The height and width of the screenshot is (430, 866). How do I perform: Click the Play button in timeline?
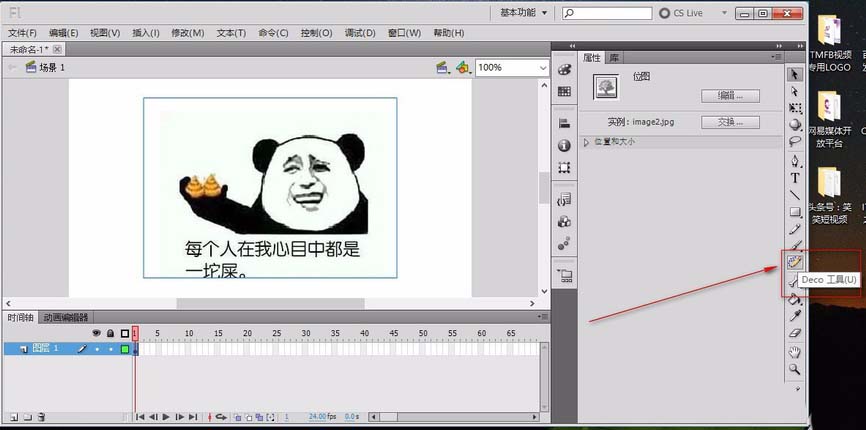(167, 417)
